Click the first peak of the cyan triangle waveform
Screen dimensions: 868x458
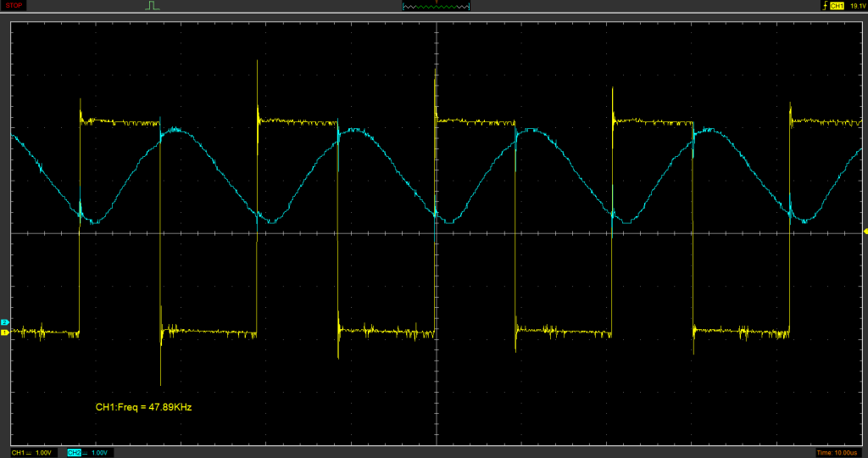tap(175, 129)
